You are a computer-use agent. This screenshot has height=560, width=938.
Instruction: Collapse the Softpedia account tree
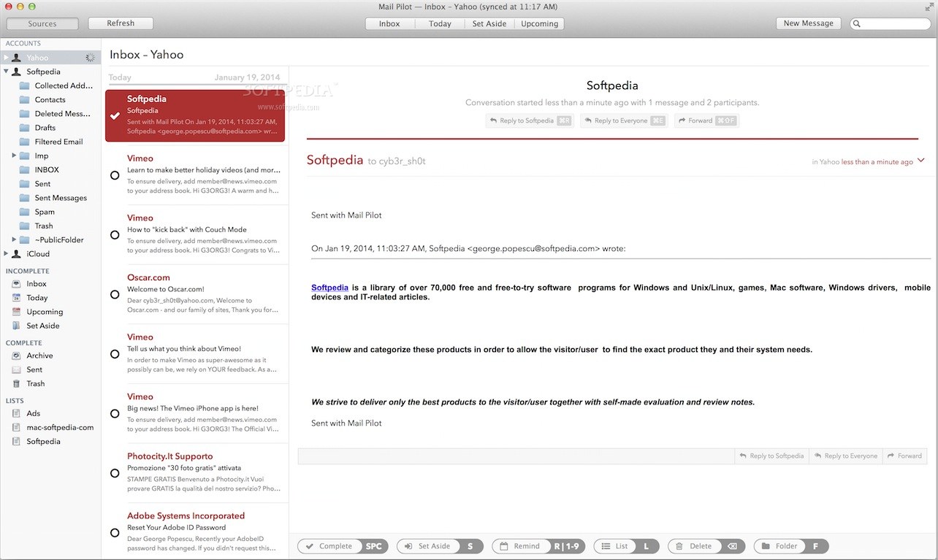pos(7,72)
